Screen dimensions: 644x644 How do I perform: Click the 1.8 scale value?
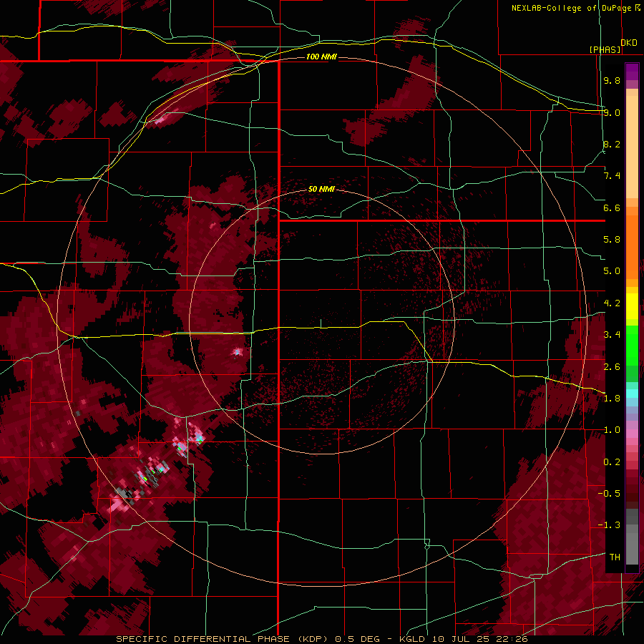click(612, 399)
